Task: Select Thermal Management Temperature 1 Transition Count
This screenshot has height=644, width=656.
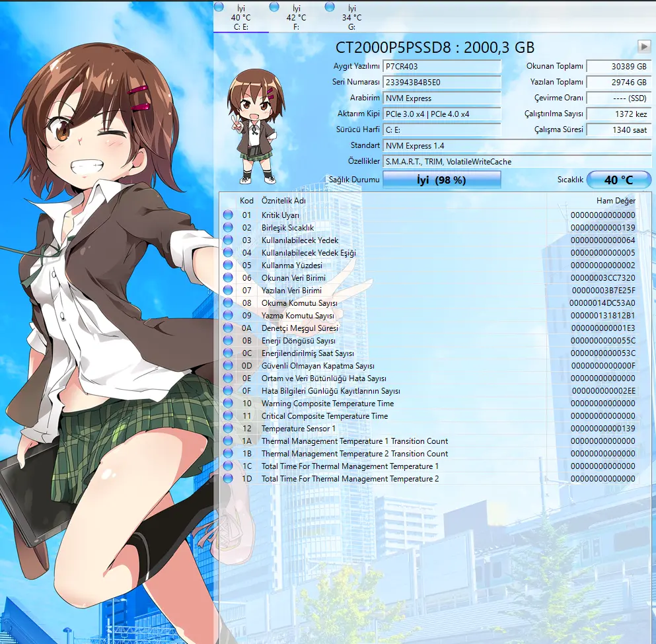Action: pos(354,441)
